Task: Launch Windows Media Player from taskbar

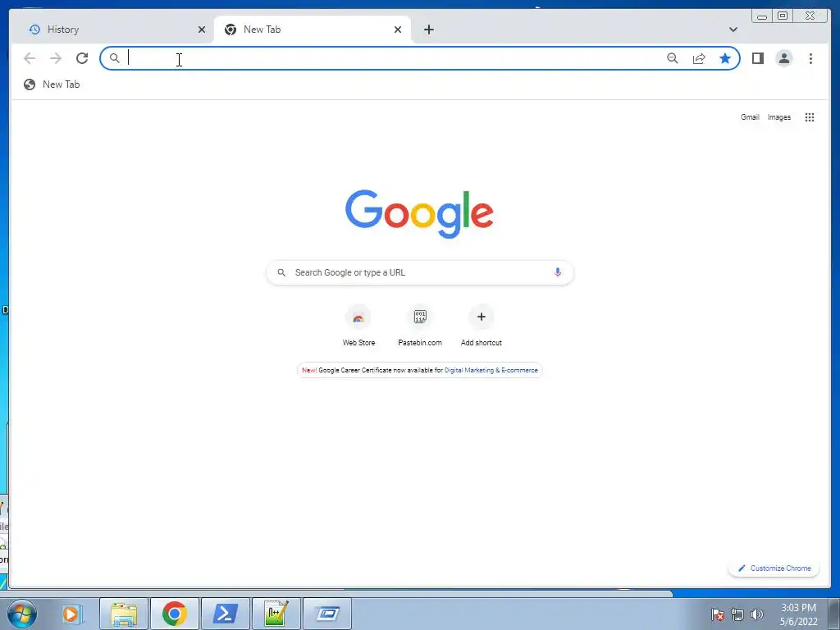Action: click(x=71, y=614)
